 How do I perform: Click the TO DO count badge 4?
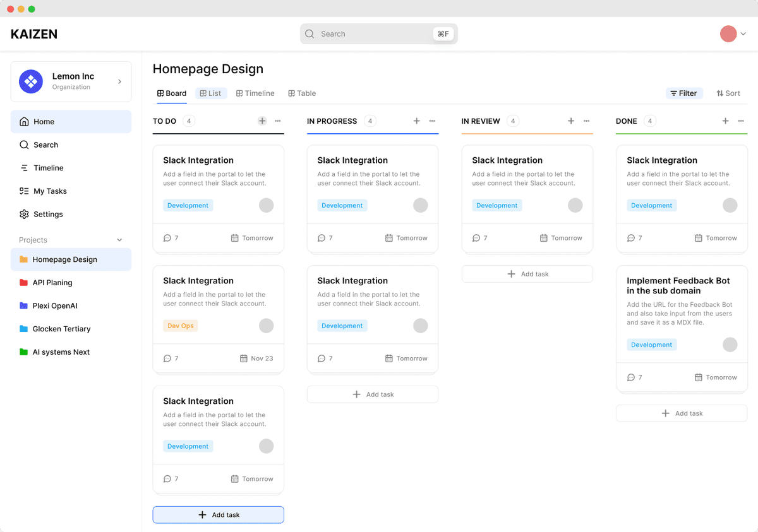pos(188,121)
